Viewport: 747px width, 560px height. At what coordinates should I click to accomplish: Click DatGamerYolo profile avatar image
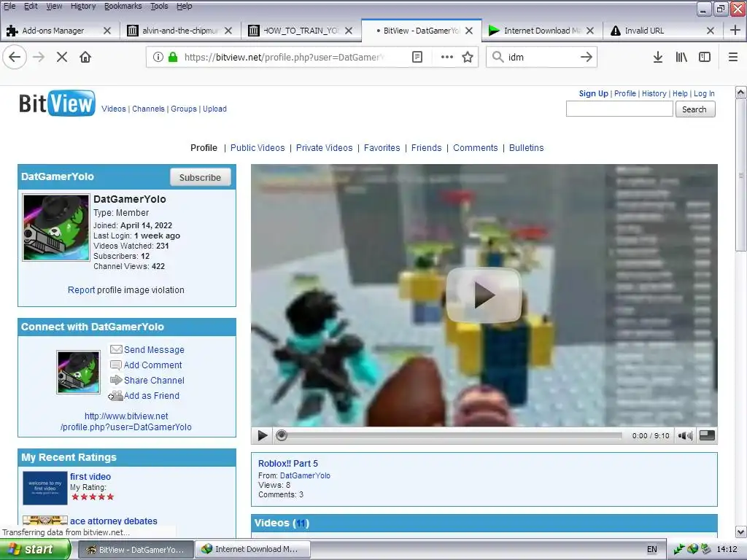click(x=55, y=227)
